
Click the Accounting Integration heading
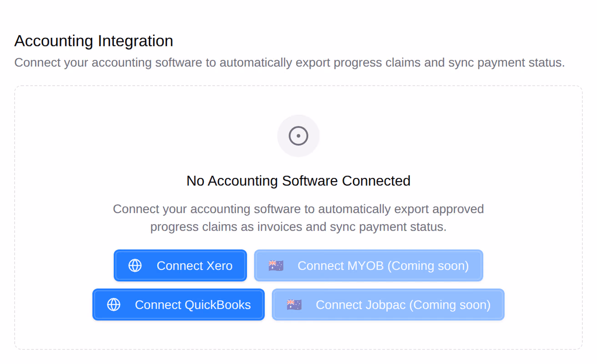click(x=94, y=41)
